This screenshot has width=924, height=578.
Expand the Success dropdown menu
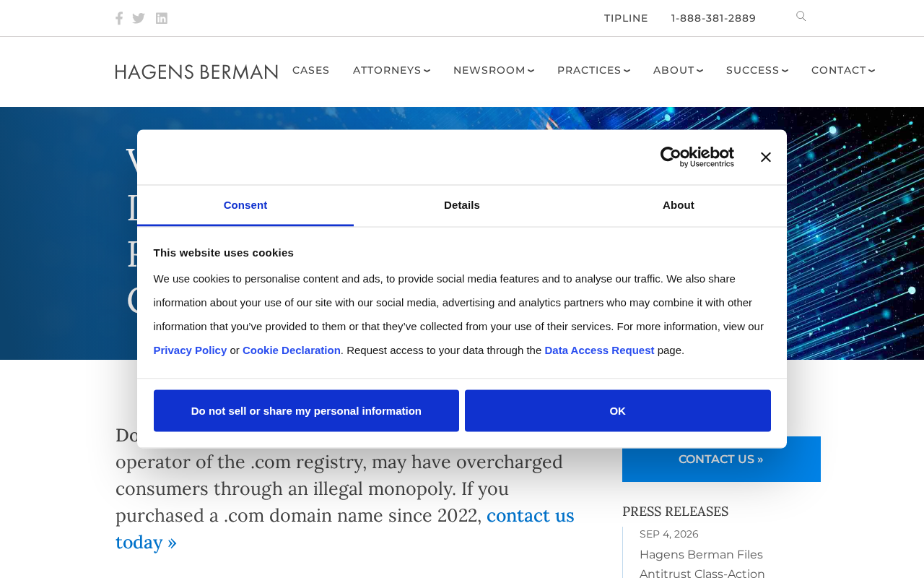click(x=757, y=71)
